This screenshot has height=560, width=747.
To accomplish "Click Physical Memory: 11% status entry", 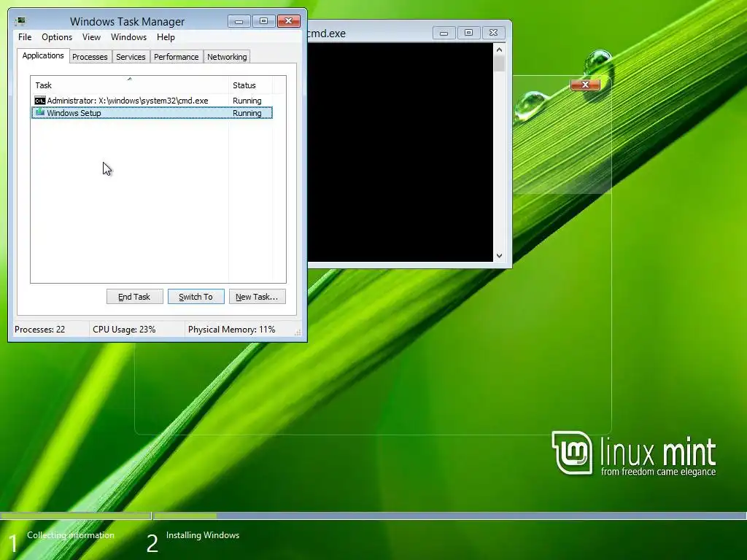I will tap(231, 330).
